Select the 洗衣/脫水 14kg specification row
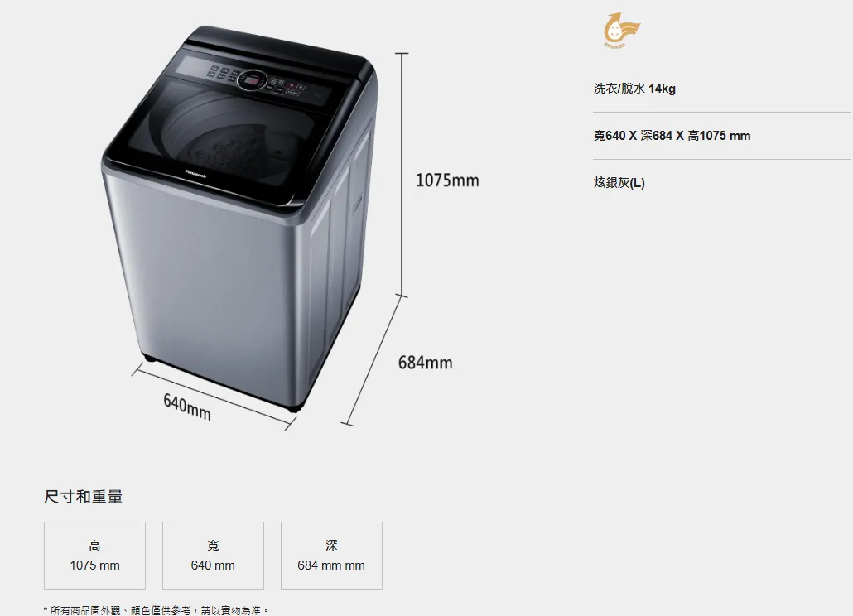The image size is (853, 616). 634,89
